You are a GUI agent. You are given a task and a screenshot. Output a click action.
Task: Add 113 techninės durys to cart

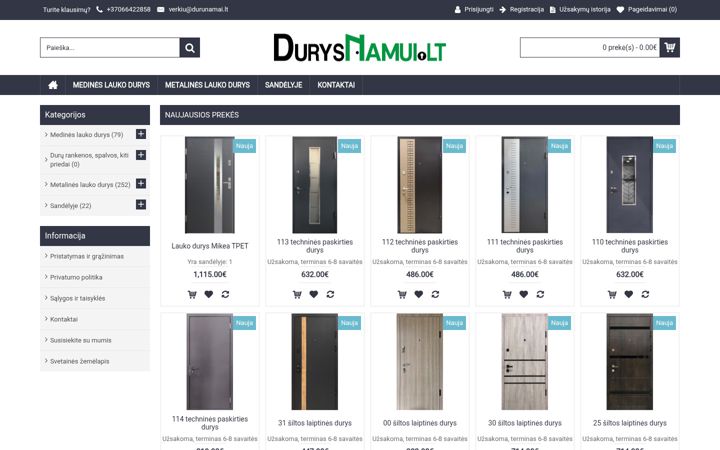pyautogui.click(x=297, y=294)
